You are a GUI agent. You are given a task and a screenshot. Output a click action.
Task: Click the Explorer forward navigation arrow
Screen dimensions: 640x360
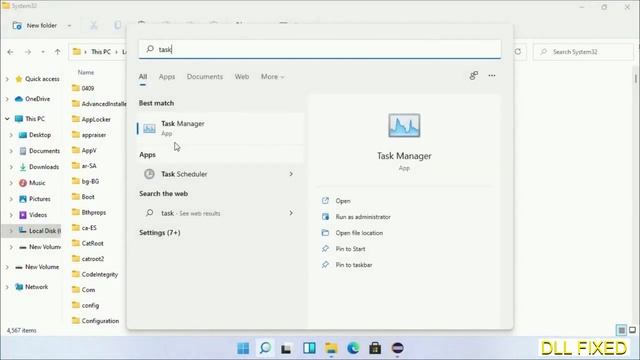(28, 52)
